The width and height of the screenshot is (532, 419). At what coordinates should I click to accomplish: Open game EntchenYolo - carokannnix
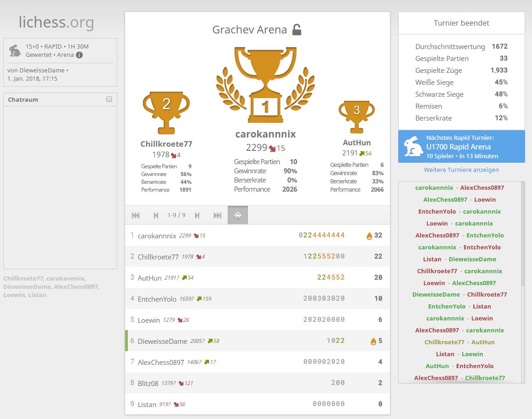point(460,211)
